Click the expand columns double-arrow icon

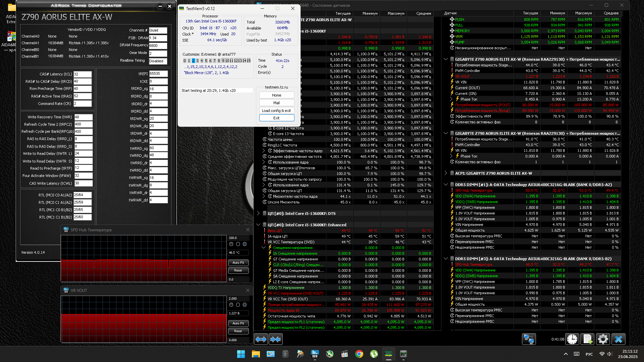tap(261, 339)
